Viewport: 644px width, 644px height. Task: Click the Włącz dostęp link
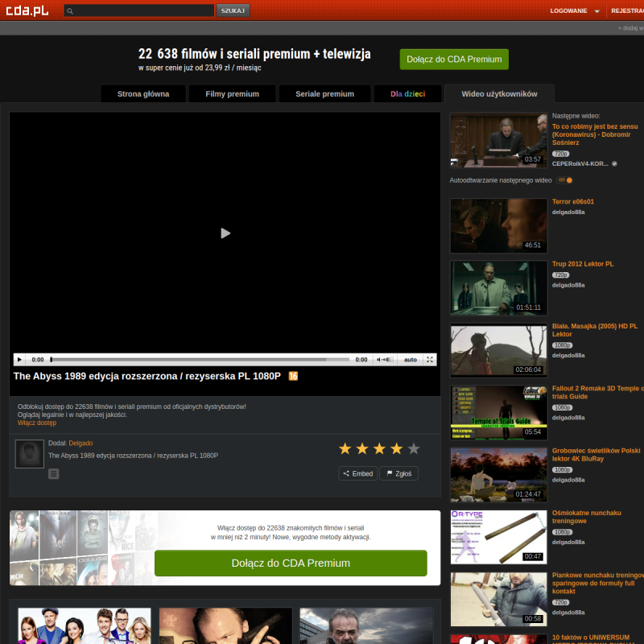pyautogui.click(x=37, y=423)
